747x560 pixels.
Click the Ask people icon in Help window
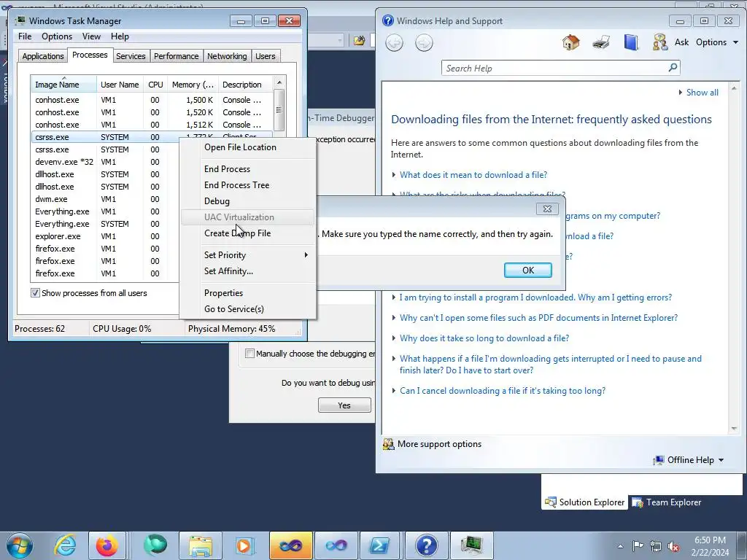pos(659,42)
